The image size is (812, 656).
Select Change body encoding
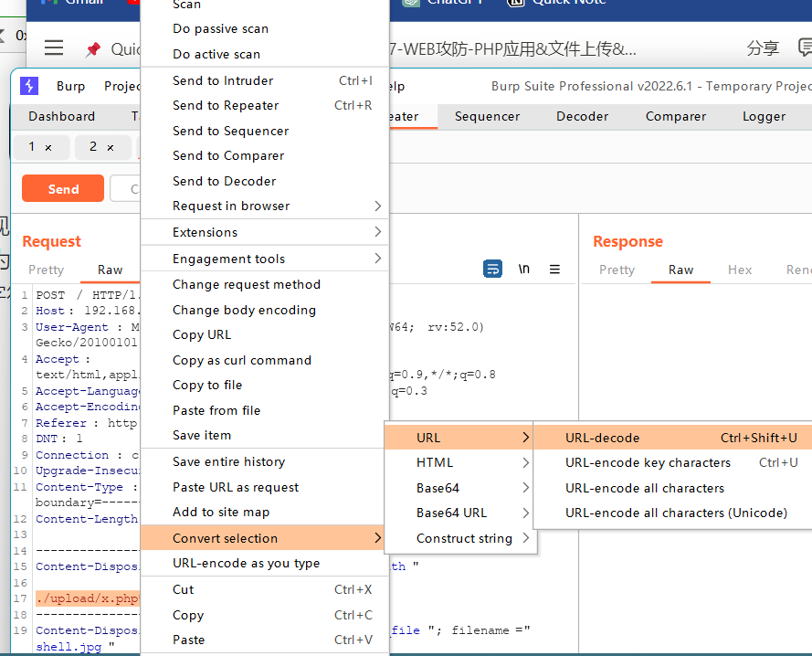pyautogui.click(x=265, y=310)
